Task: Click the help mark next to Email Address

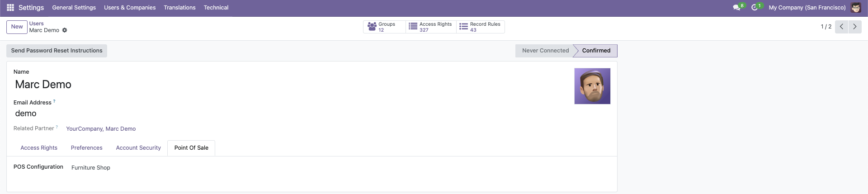Action: (x=54, y=101)
